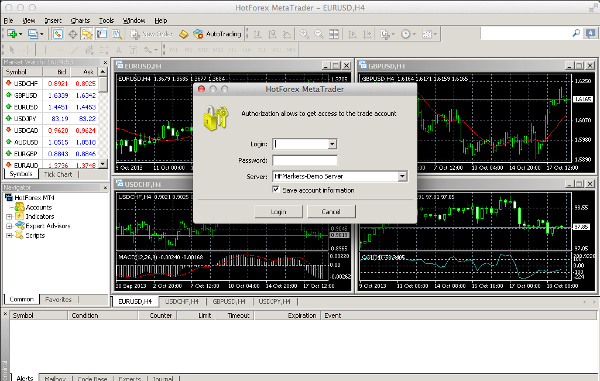Open the Profiles toolbar icon
Screen dimensions: 600x381
pyautogui.click(x=33, y=34)
